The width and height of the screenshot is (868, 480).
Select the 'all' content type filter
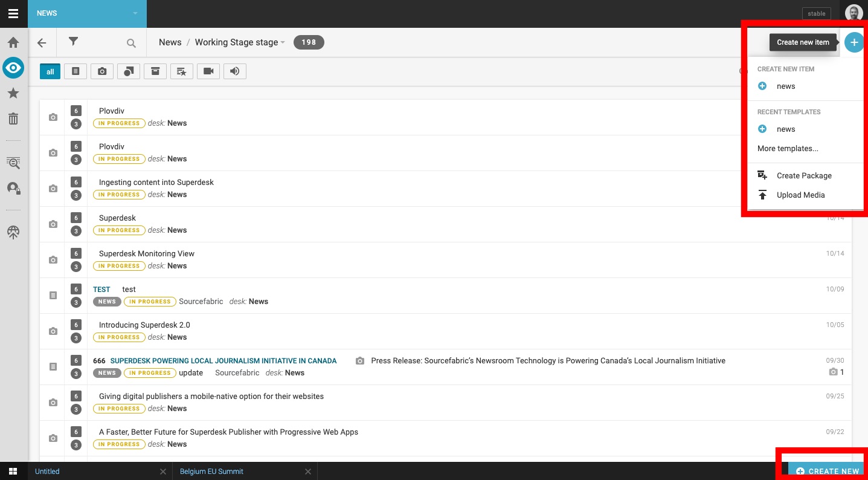pyautogui.click(x=50, y=71)
